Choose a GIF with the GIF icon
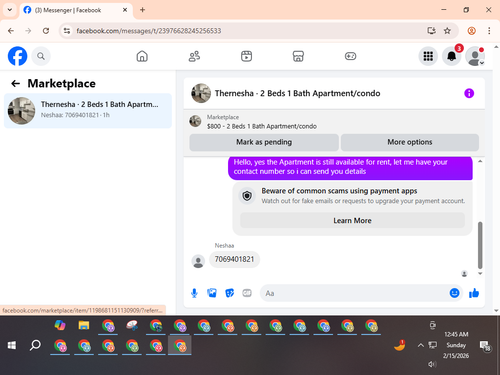 pos(247,293)
